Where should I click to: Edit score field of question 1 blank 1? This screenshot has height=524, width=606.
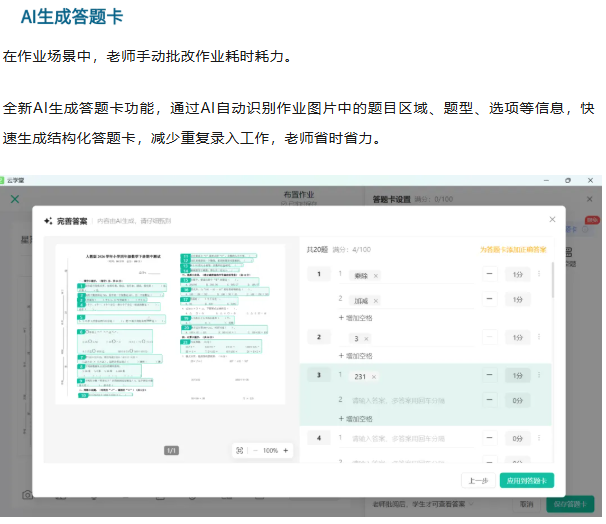pyautogui.click(x=517, y=274)
